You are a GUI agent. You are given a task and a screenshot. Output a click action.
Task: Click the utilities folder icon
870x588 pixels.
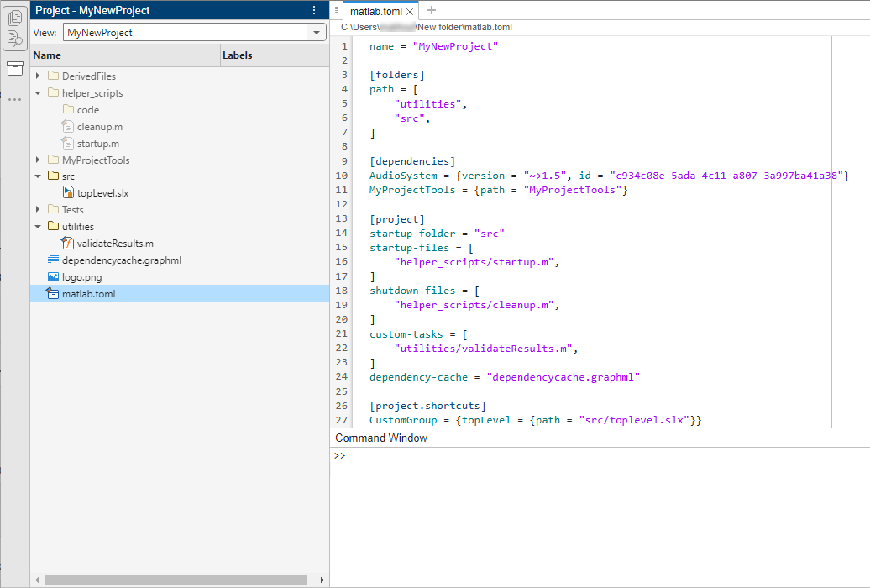pos(53,225)
